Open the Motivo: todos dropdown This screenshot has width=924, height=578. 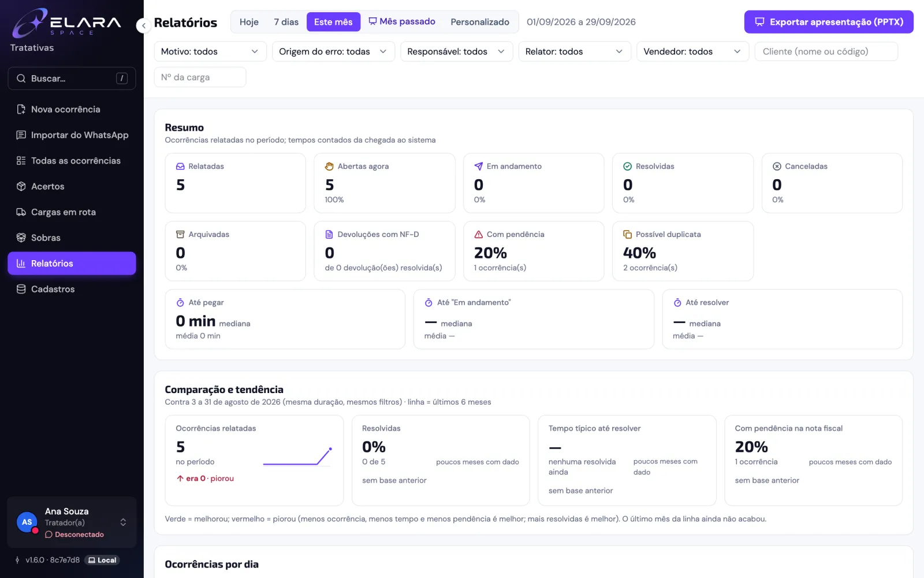pyautogui.click(x=210, y=51)
